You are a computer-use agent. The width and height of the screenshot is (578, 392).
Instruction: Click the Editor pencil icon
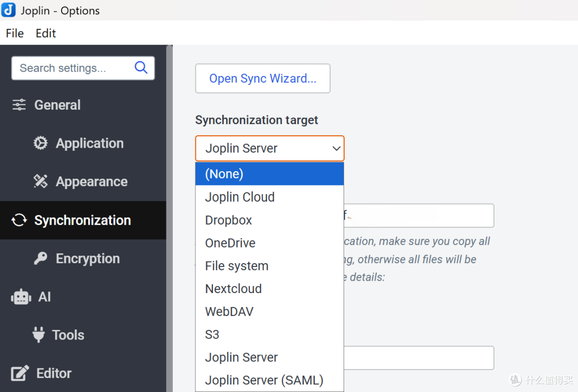point(20,373)
